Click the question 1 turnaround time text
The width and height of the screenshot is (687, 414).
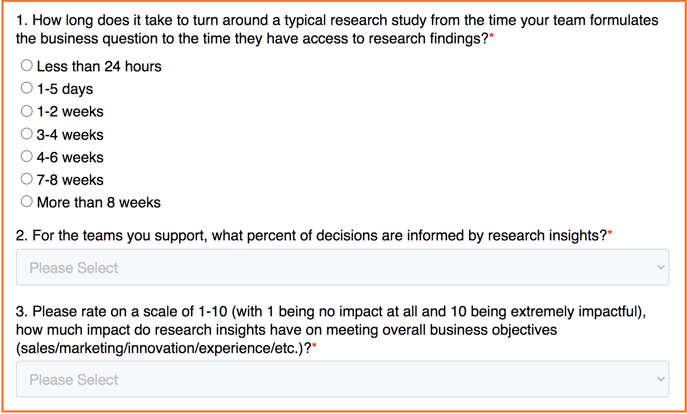(337, 29)
